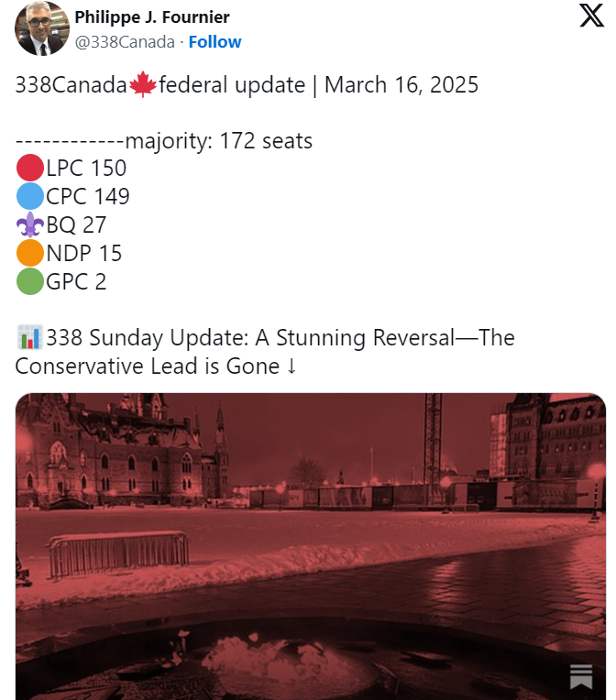Open the @338Canada handle link

(x=125, y=41)
